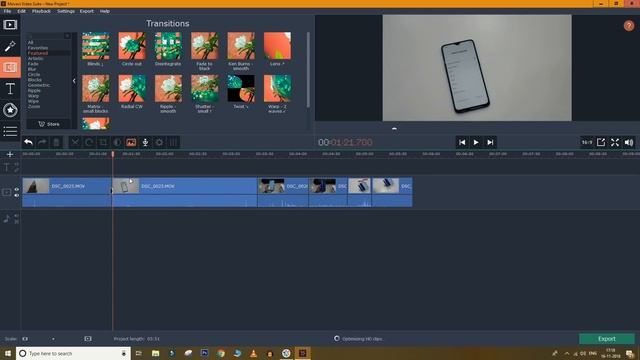Toggle audio track mute control
This screenshot has width=640, height=360.
pos(17,216)
